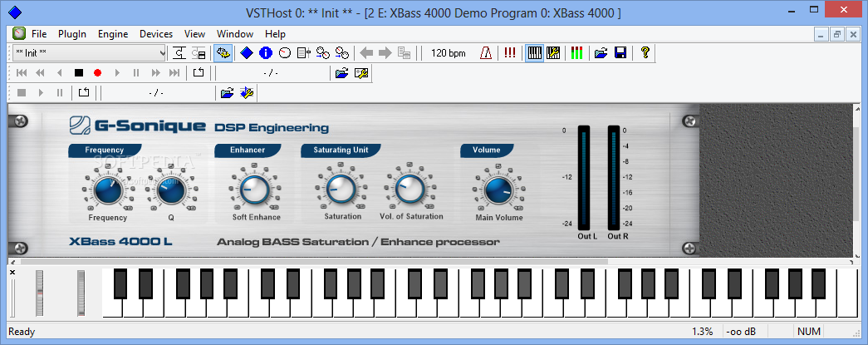Open the Devices menu
The image size is (868, 345).
pyautogui.click(x=156, y=34)
